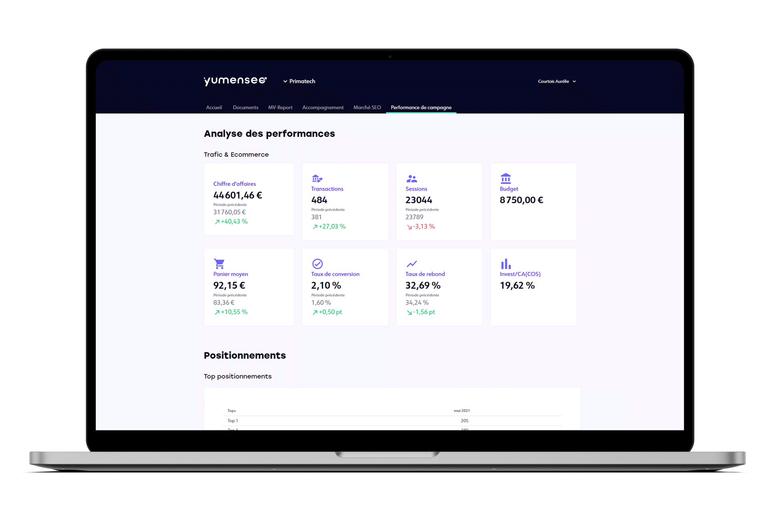This screenshot has width=769, height=532.
Task: Click the Invest/CA(COS) bar chart icon
Action: (x=506, y=264)
